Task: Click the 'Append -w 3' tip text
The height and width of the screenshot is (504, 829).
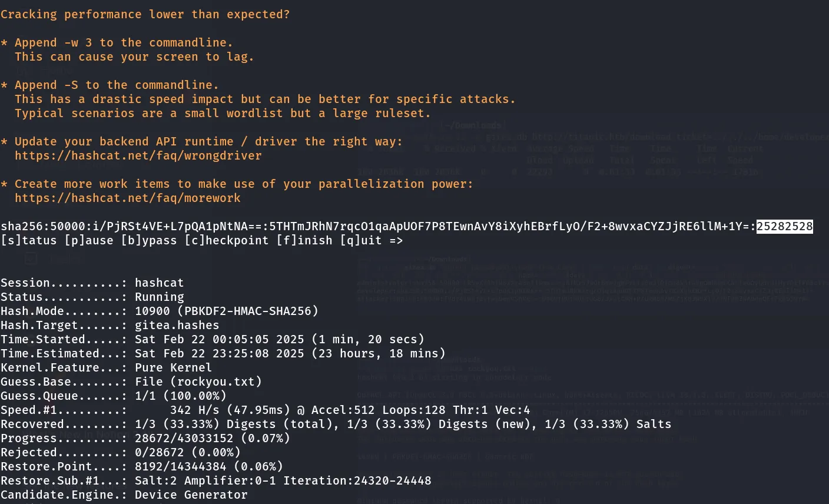Action: click(124, 43)
